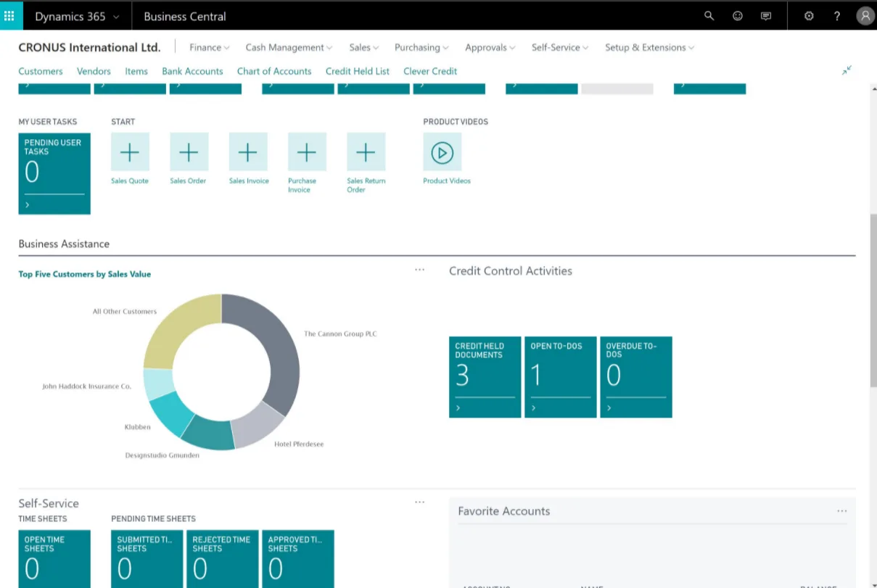Viewport: 877px width, 588px height.
Task: Create a new Sales Invoice
Action: [248, 152]
